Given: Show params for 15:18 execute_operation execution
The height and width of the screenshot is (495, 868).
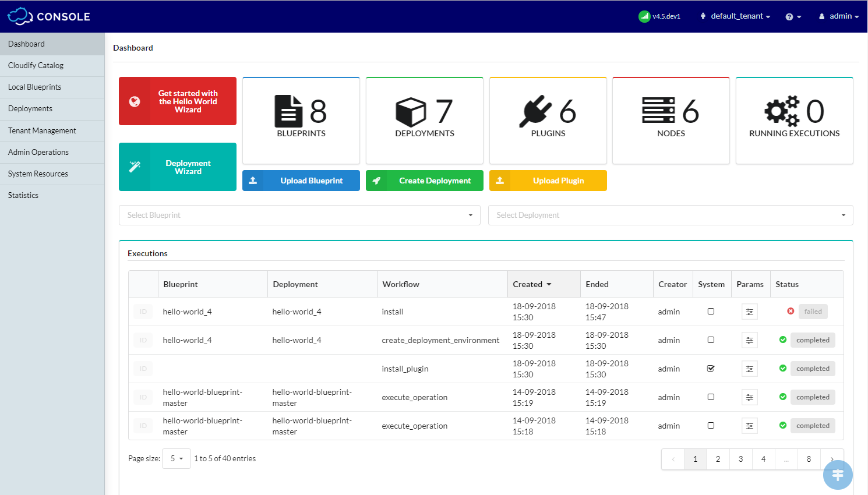Looking at the screenshot, I should (750, 426).
